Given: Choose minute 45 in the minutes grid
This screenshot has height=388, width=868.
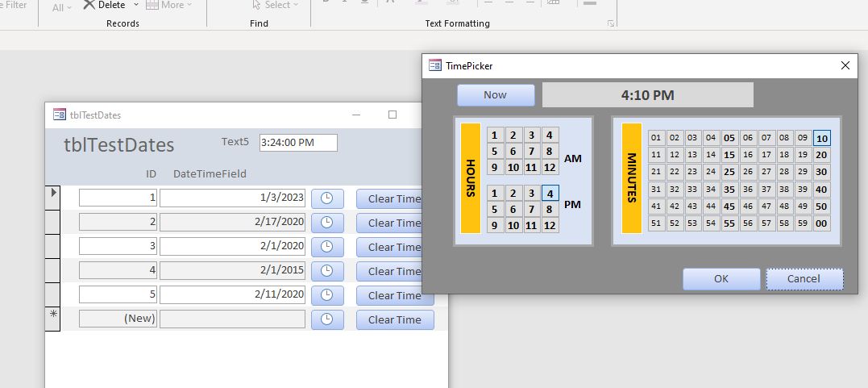Looking at the screenshot, I should point(729,207).
